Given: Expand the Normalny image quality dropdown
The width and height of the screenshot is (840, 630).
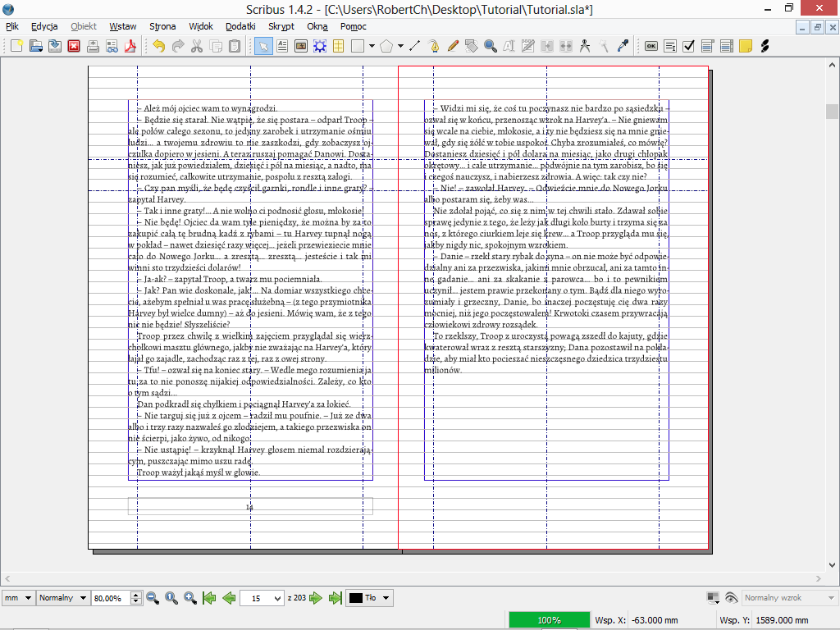Looking at the screenshot, I should 62,598.
